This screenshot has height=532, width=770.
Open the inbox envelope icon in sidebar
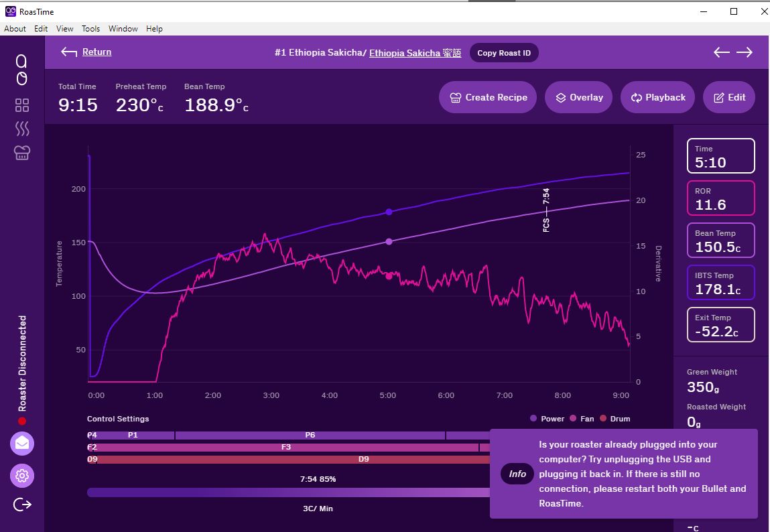point(22,443)
